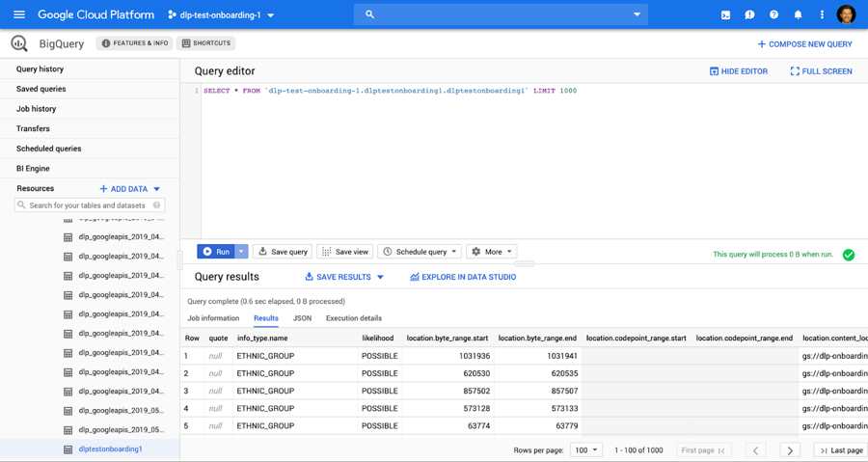The image size is (868, 462).
Task: Click Compose New Query
Action: click(804, 44)
